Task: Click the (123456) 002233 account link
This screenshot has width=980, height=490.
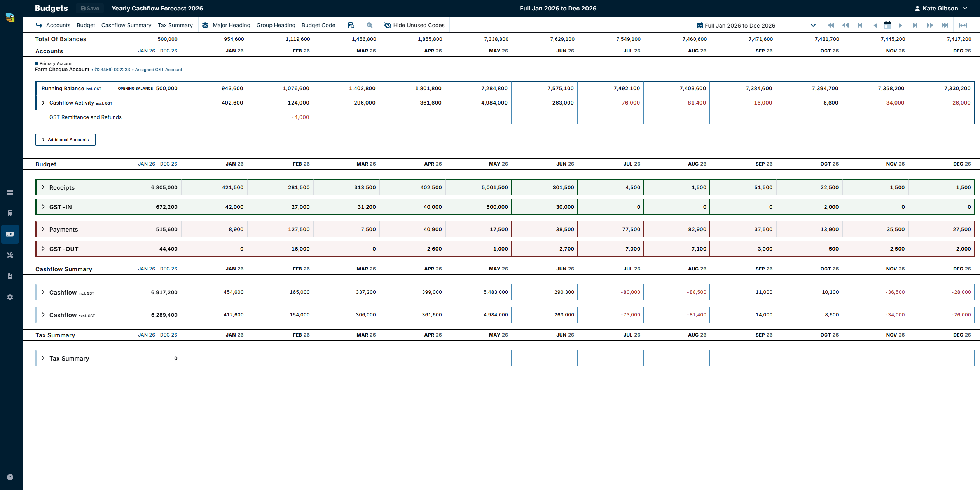Action: pos(112,70)
